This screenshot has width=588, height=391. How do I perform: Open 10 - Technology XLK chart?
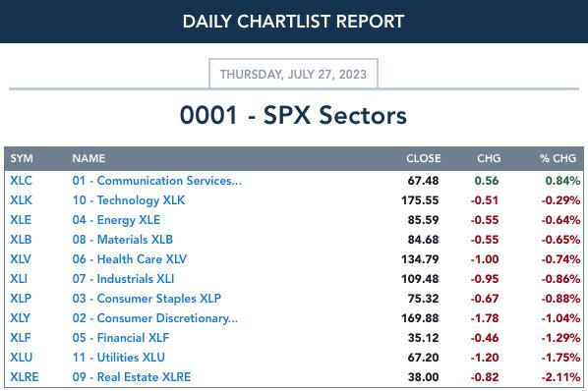[x=129, y=200]
